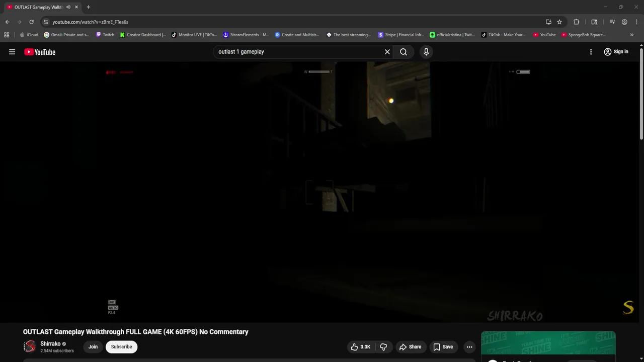Open more actions ellipsis under video
Viewport: 644px width, 362px height.
[x=469, y=347]
